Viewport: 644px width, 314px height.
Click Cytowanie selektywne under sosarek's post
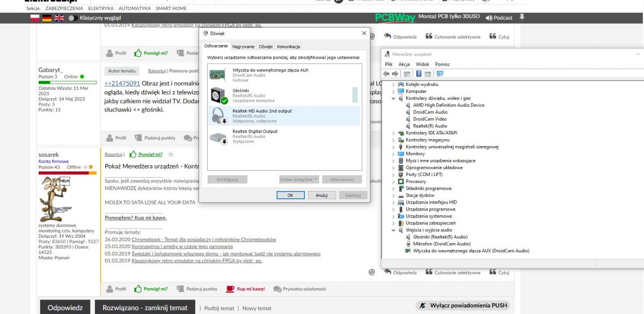tap(453, 272)
